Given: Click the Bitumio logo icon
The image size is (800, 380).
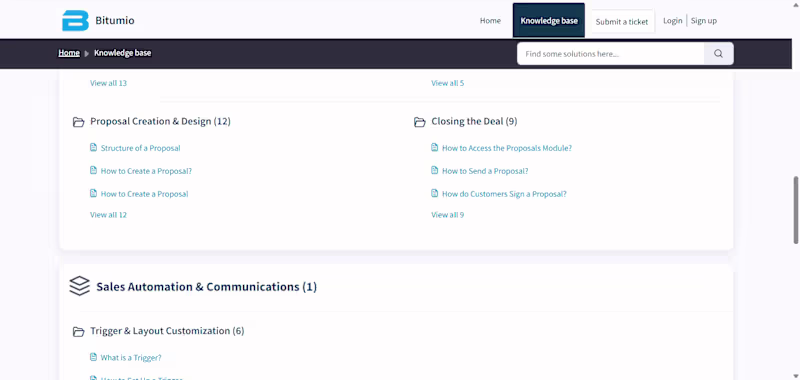Looking at the screenshot, I should pyautogui.click(x=75, y=21).
